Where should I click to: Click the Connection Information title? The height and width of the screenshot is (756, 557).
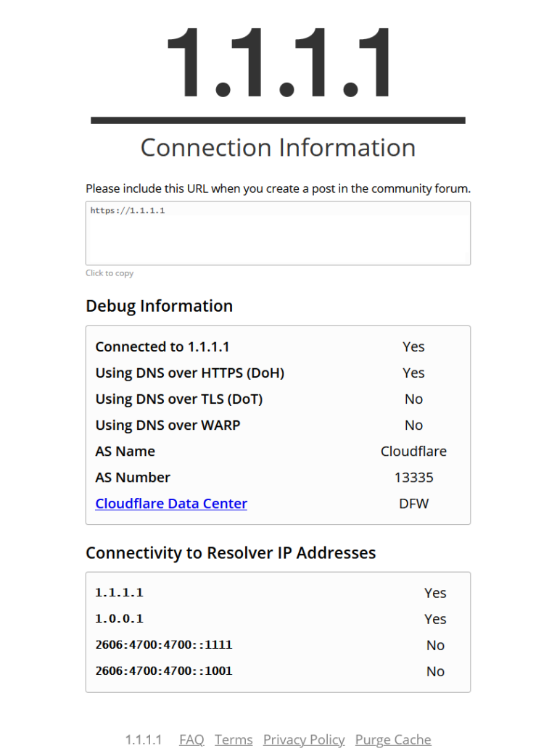278,147
